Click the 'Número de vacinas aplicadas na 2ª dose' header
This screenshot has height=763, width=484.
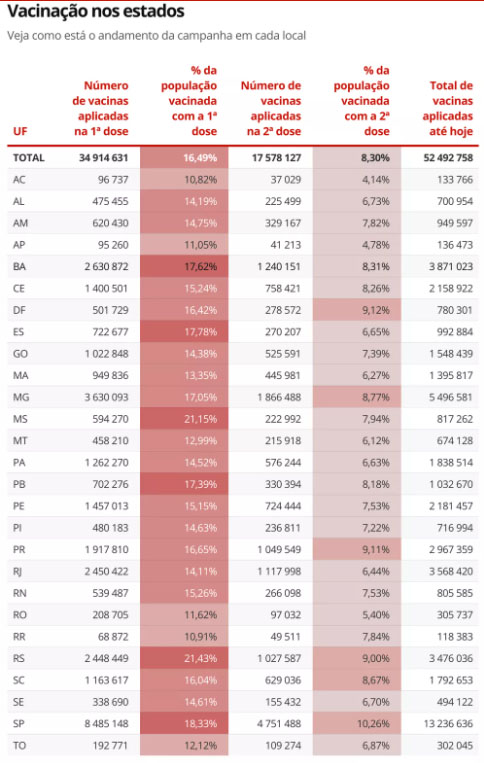click(x=271, y=109)
